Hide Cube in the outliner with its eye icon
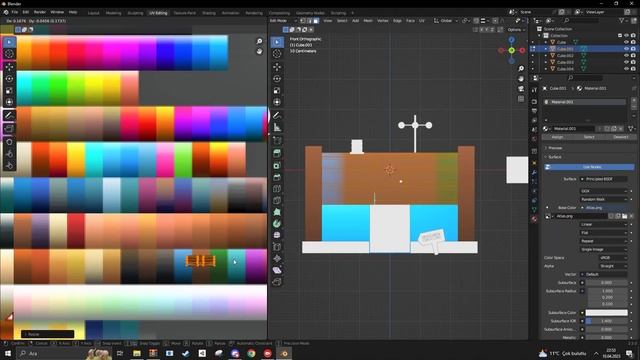The height and width of the screenshot is (360, 640). (626, 42)
